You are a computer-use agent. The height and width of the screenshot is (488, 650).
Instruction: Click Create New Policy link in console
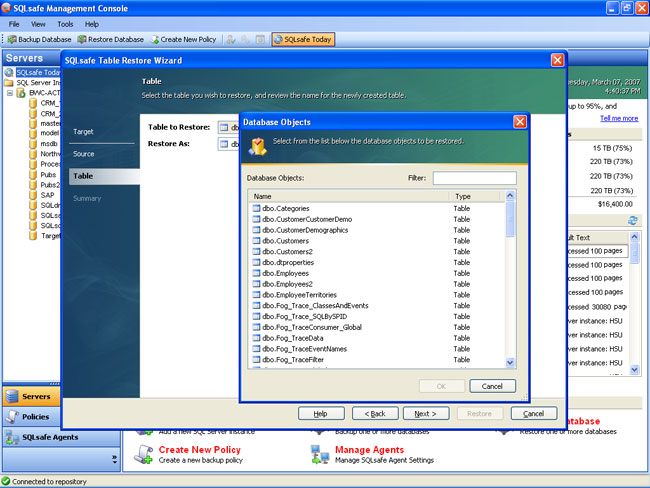pos(199,450)
